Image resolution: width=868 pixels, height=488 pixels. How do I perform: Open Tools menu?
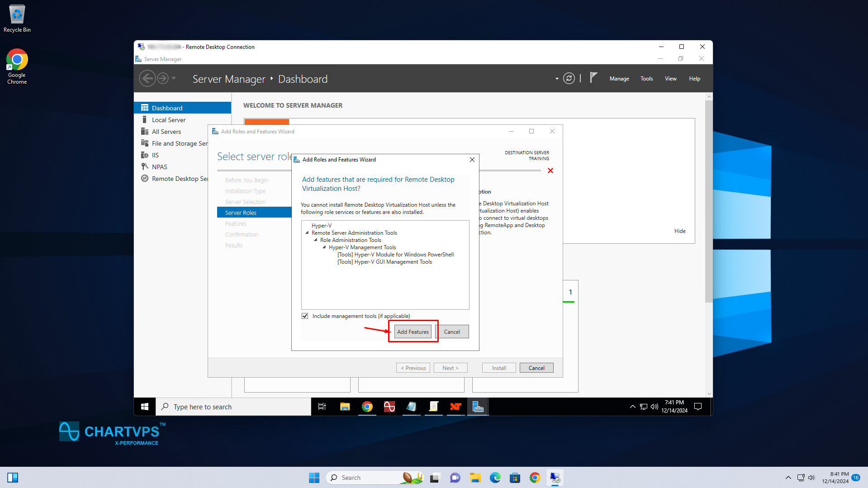646,79
